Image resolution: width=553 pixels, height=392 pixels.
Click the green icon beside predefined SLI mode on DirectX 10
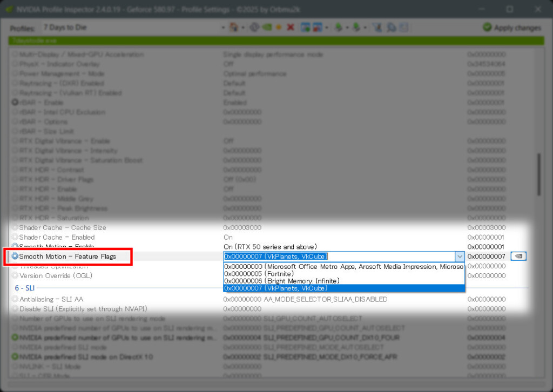[x=15, y=356]
